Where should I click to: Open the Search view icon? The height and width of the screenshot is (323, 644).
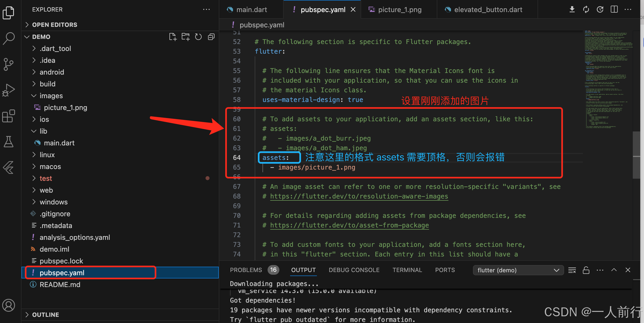(x=9, y=38)
